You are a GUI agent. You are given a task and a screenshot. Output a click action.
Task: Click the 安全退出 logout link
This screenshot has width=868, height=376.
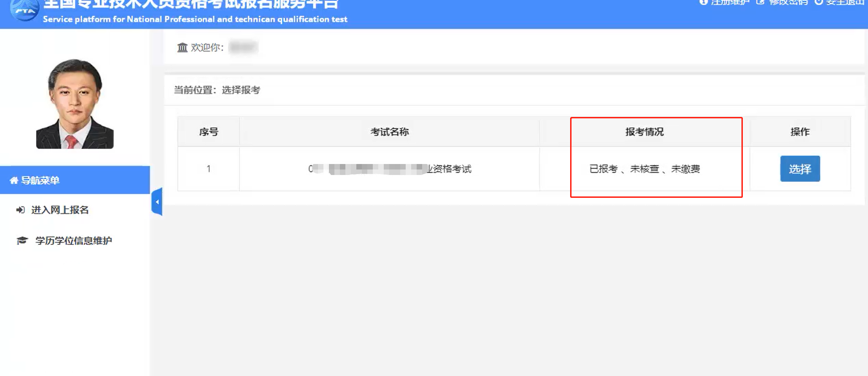844,2
